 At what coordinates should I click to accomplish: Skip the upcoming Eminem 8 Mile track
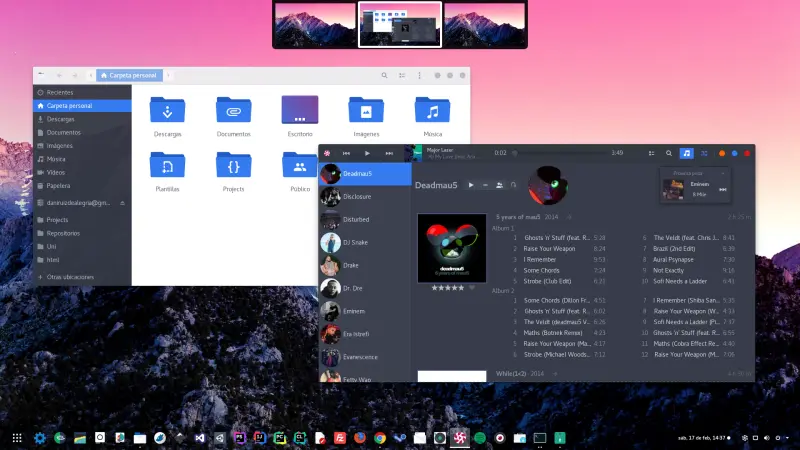pyautogui.click(x=723, y=189)
